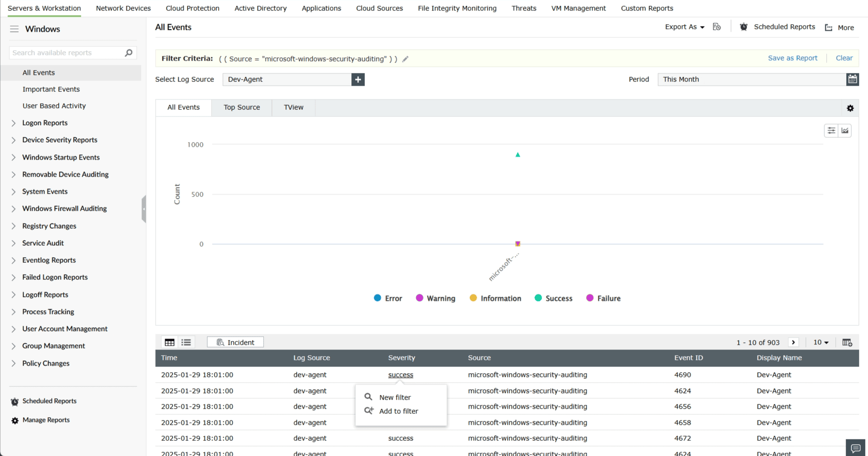Click the magnifier icon in report search
The width and height of the screenshot is (868, 456).
(128, 53)
